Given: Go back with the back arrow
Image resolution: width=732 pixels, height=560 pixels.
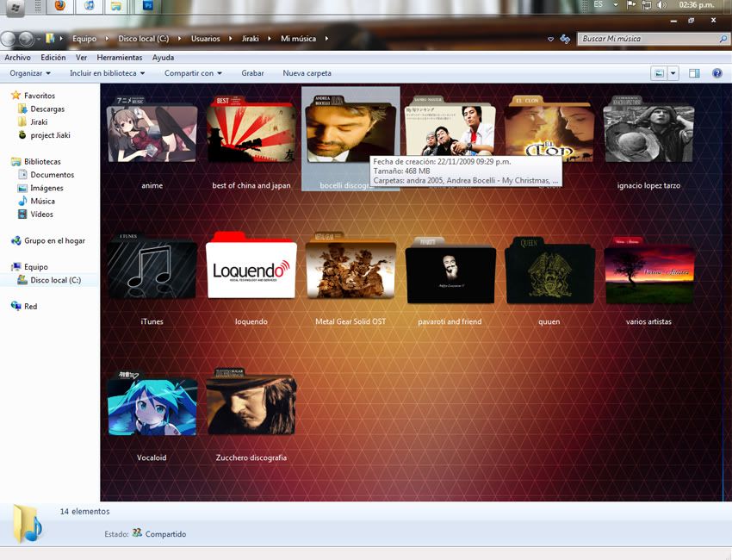Looking at the screenshot, I should point(9,39).
